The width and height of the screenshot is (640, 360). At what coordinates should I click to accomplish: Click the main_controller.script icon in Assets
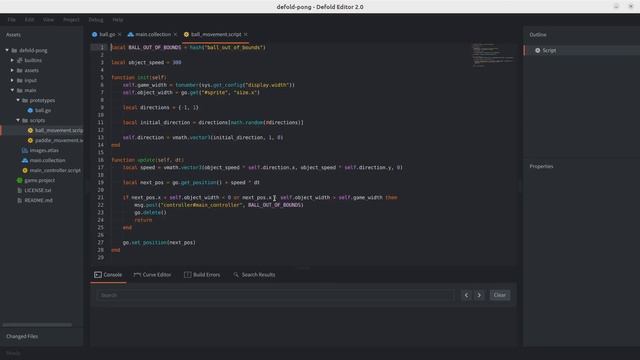25,170
